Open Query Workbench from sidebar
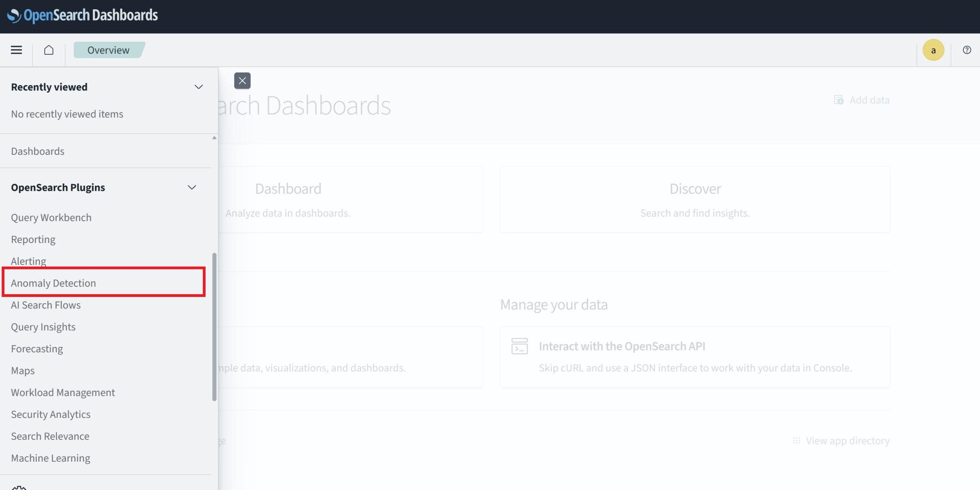This screenshot has width=980, height=490. (51, 218)
